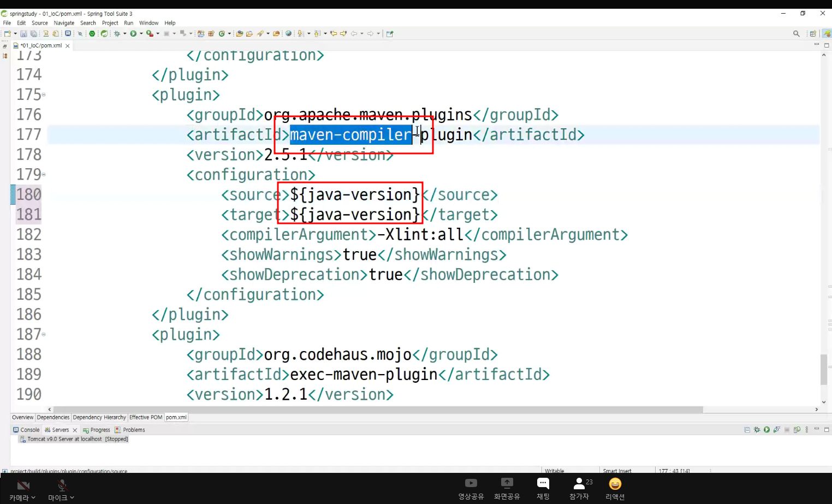This screenshot has width=832, height=504.
Task: Click the green Spring leaf icon
Action: point(104,33)
